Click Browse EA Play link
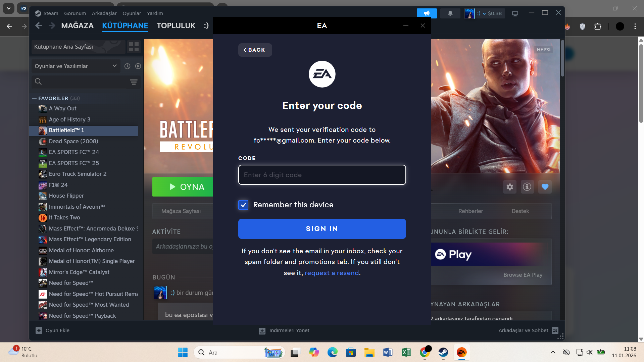Screen dimensions: 644x362 tap(523, 275)
